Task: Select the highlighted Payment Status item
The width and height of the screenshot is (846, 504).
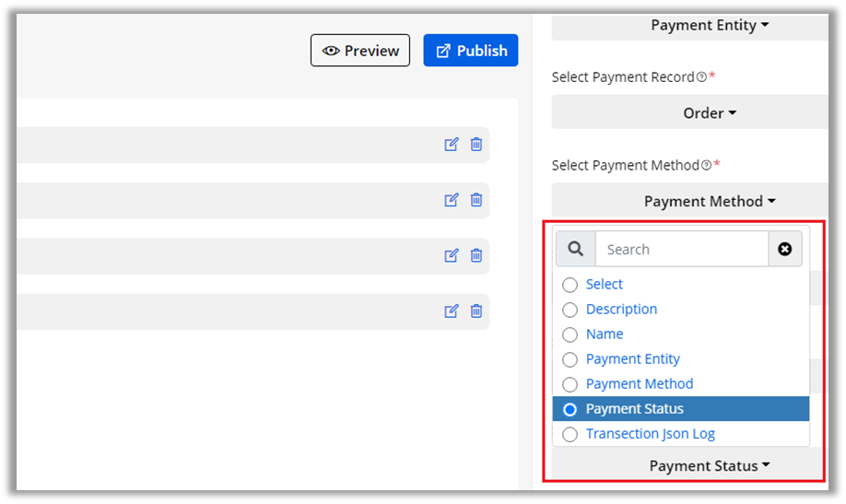Action: pos(634,409)
